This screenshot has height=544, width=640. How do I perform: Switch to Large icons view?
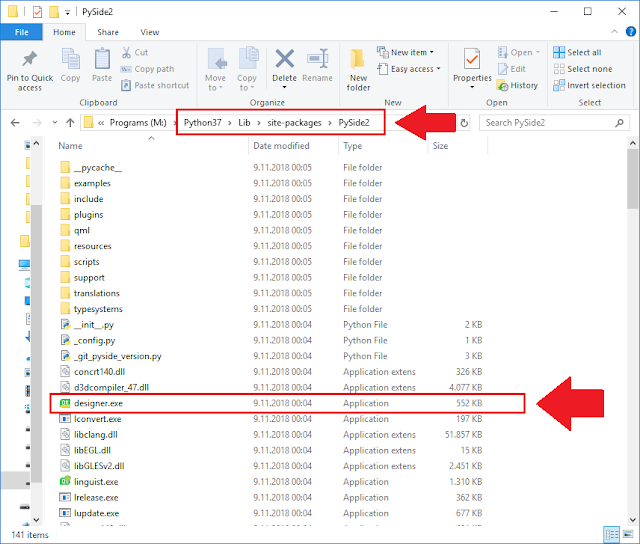[x=628, y=534]
